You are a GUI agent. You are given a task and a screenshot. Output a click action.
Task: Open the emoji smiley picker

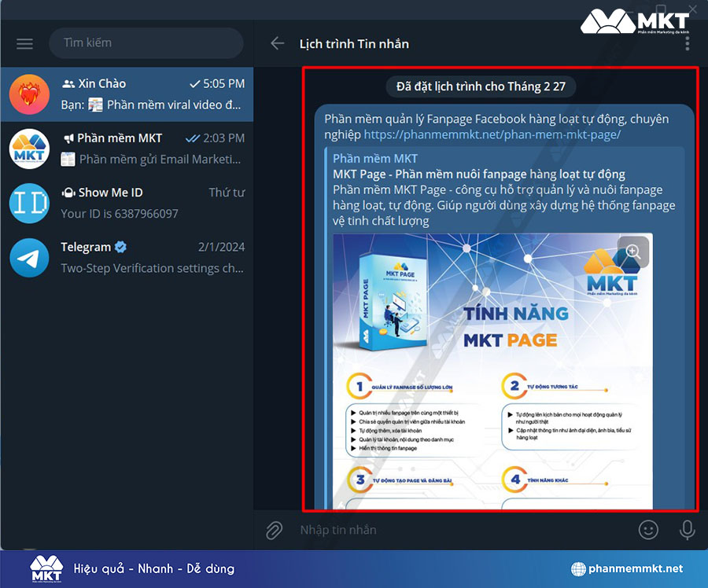tap(648, 530)
